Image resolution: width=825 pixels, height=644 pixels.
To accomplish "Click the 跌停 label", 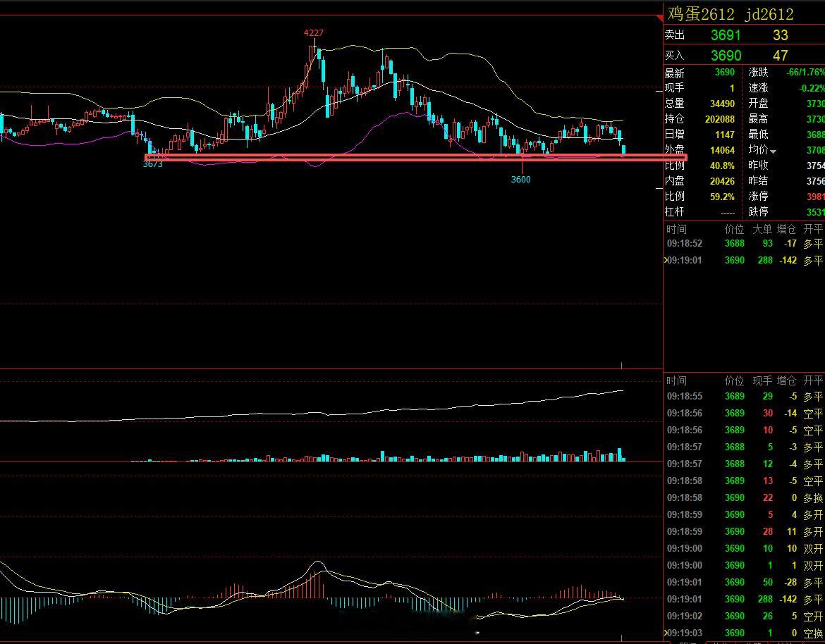I will pos(758,211).
